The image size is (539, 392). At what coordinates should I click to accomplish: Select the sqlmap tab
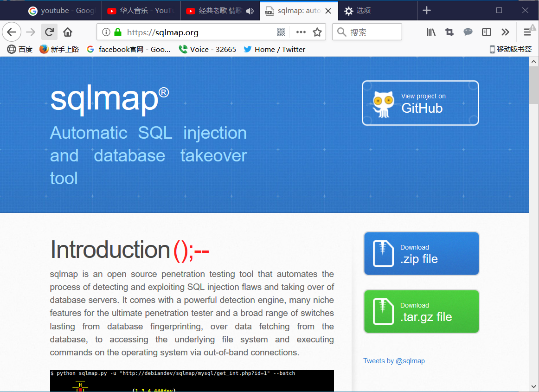tap(299, 11)
